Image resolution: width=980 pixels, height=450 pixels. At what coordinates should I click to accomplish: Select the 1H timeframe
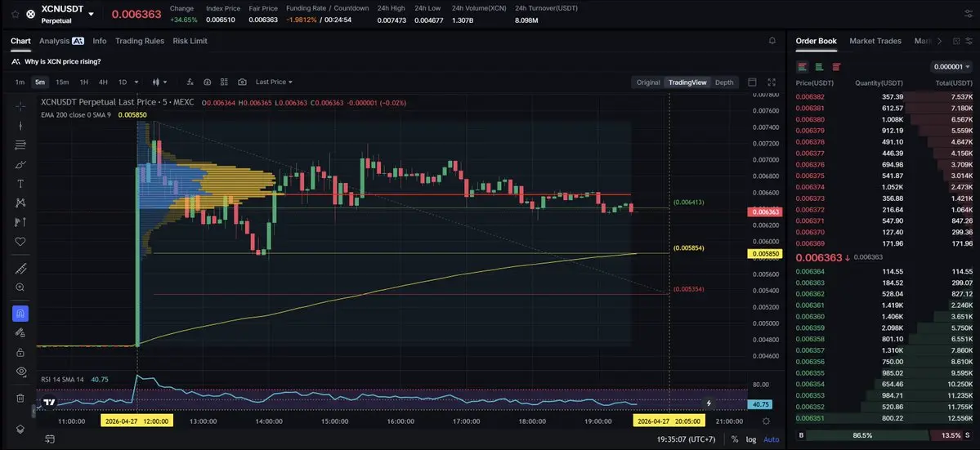(x=83, y=82)
